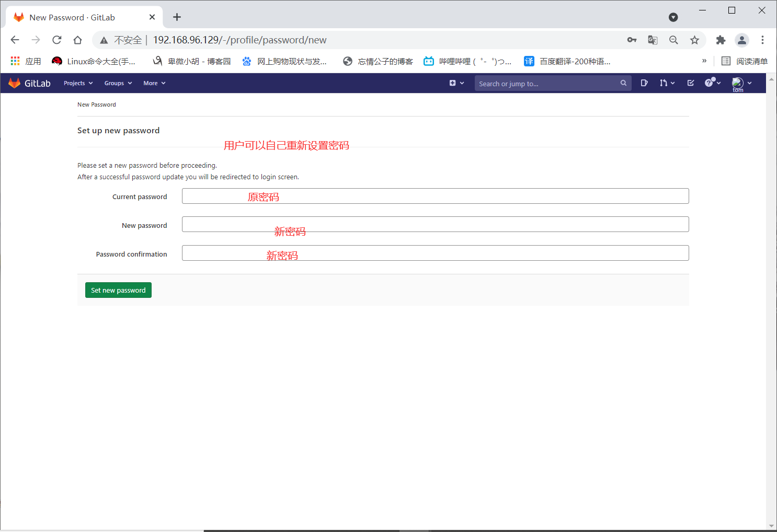
Task: Open 忘情公子的博客 bookmark
Action: coord(378,61)
